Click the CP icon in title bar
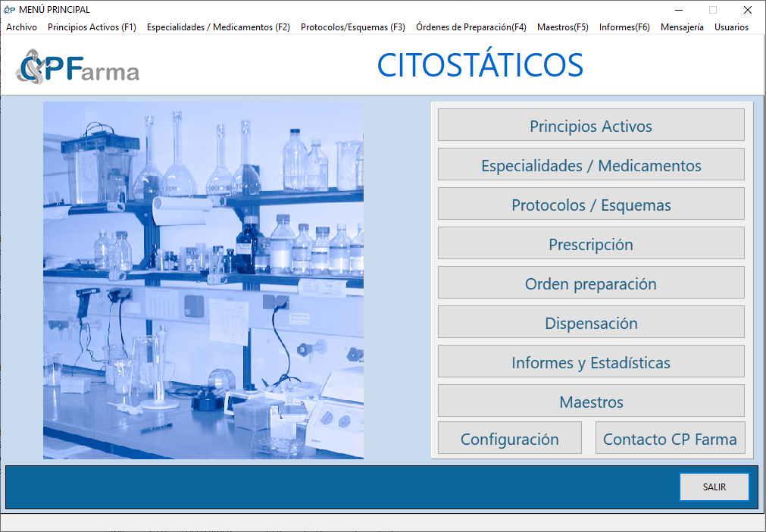766x532 pixels. point(9,10)
